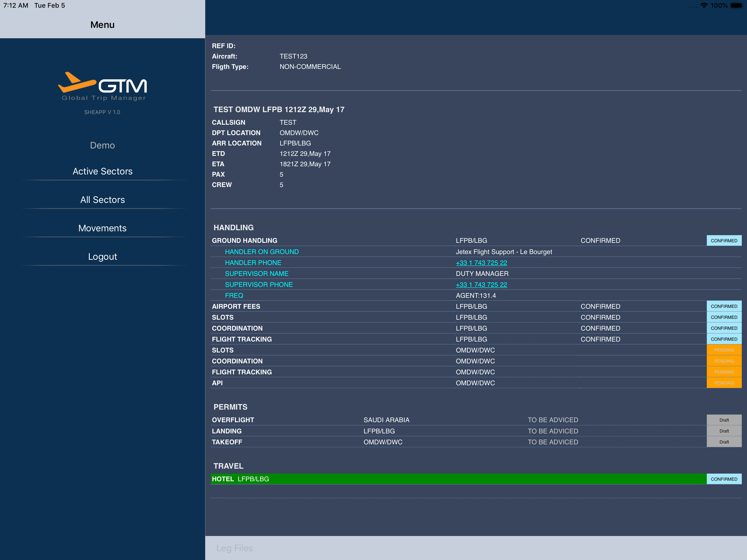The image size is (747, 560).
Task: Click the FREQ label
Action: (x=234, y=296)
